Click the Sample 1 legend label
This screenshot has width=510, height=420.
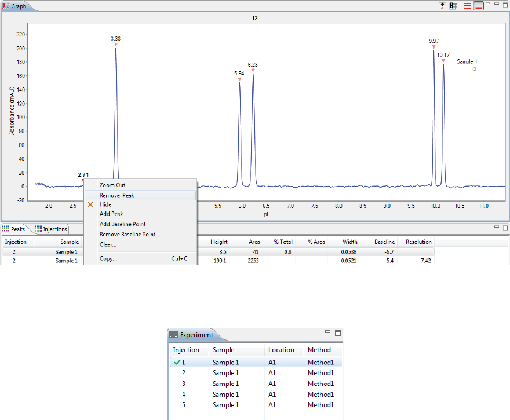[467, 61]
